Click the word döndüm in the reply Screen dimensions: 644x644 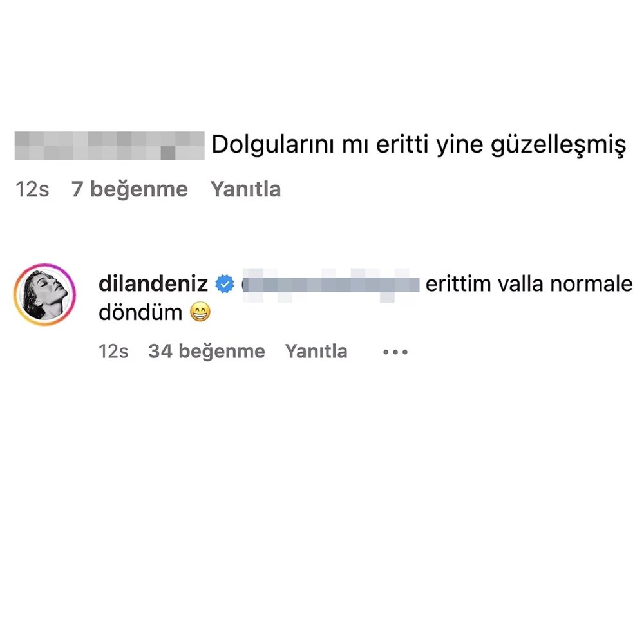click(x=140, y=313)
